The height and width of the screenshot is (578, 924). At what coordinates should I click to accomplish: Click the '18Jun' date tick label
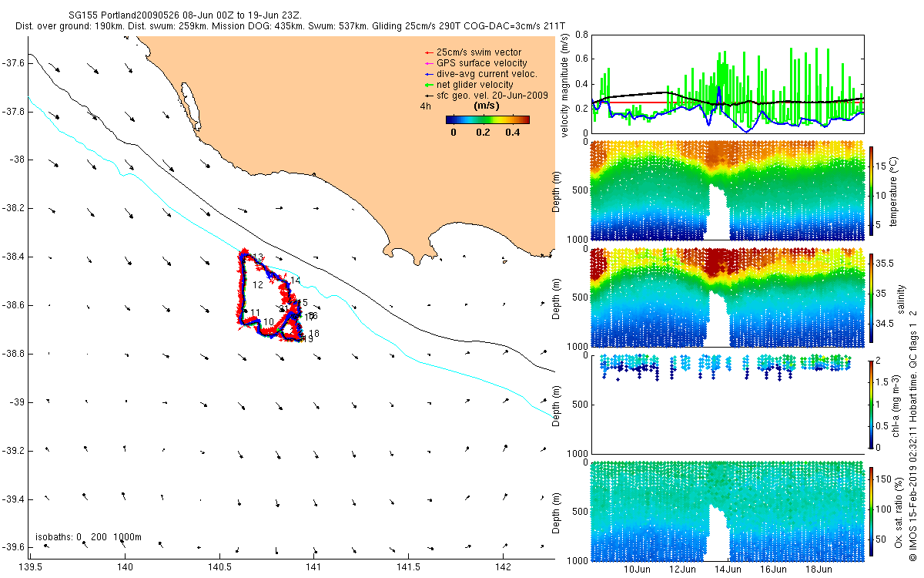819,569
